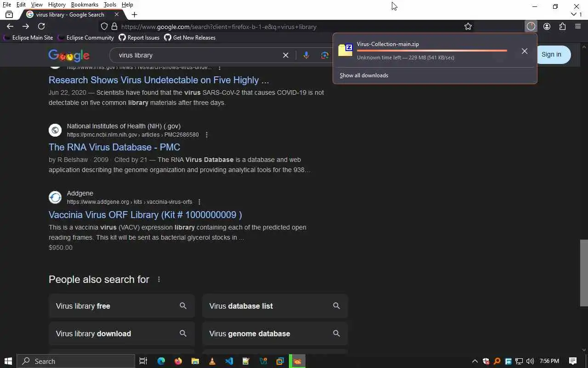The height and width of the screenshot is (368, 588).
Task: Open the Windows Start menu
Action: click(8, 361)
